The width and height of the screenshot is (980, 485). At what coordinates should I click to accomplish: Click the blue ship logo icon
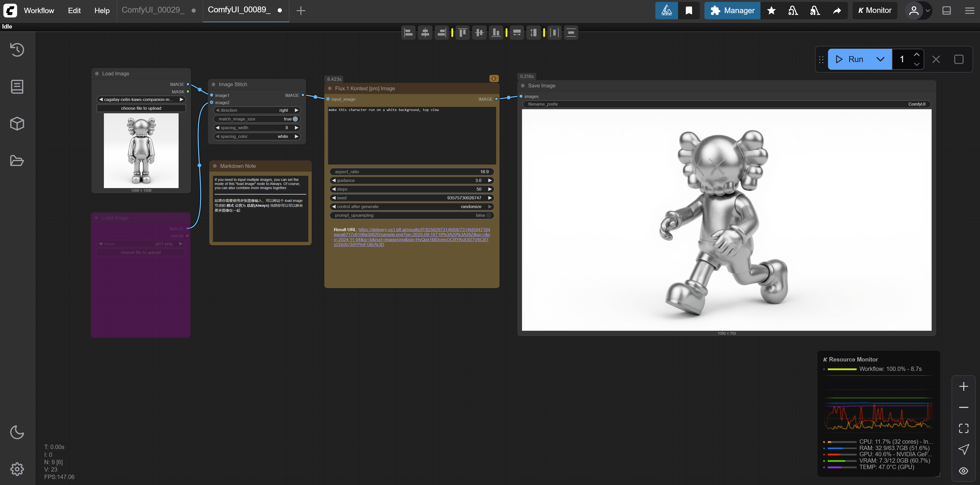coord(666,11)
